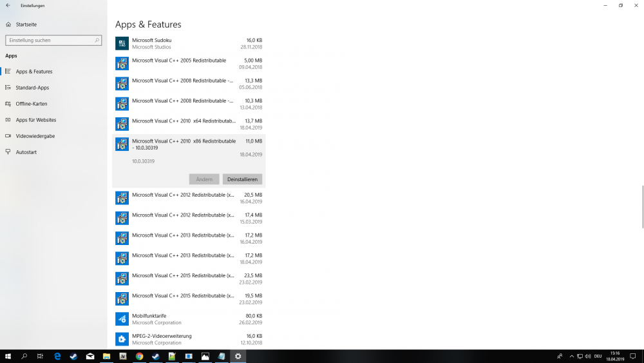Image resolution: width=644 pixels, height=363 pixels.
Task: Click the Mobilfunktarife app icon
Action: click(122, 319)
